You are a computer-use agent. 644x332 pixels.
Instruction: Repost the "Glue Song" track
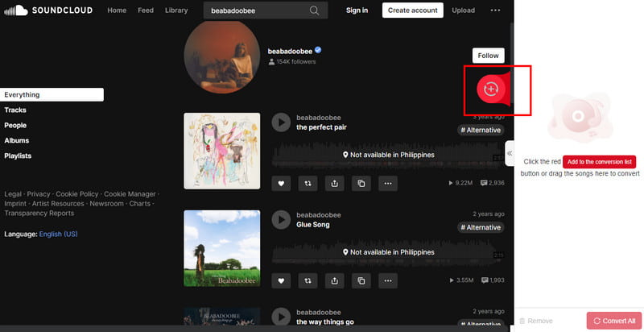click(308, 281)
